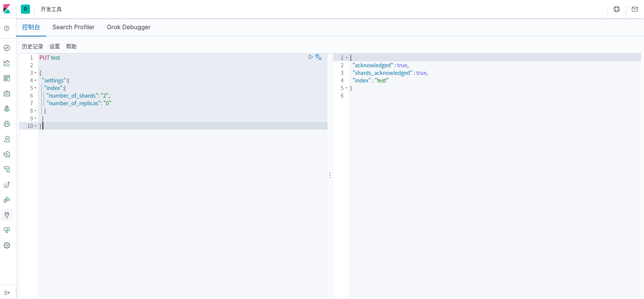Toggle fold marker at editor line 8
Image resolution: width=644 pixels, height=299 pixels.
tap(36, 111)
